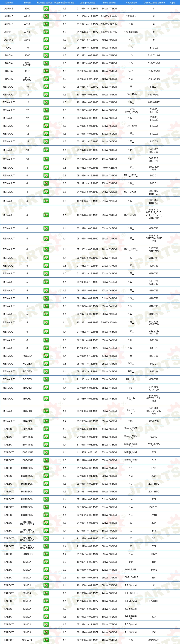Click the fuel icon in DACIA 1300 KOMBI row
This screenshot has height=644, width=180.
point(46,63)
